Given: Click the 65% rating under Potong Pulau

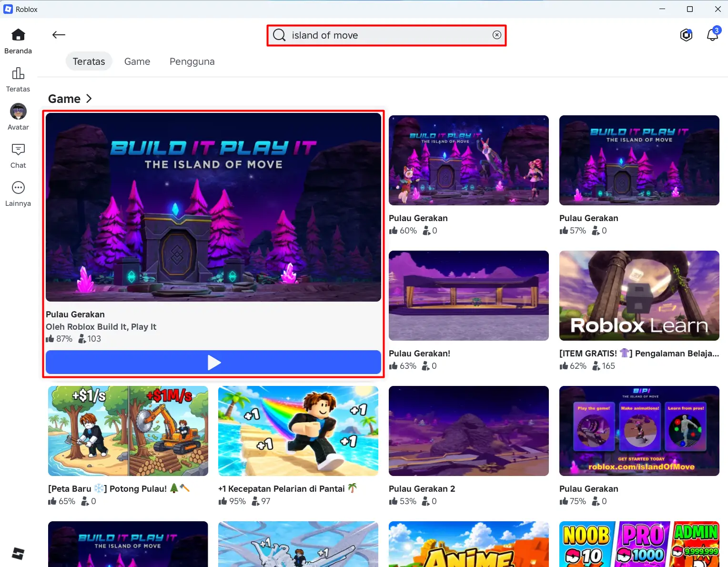Looking at the screenshot, I should tap(62, 501).
